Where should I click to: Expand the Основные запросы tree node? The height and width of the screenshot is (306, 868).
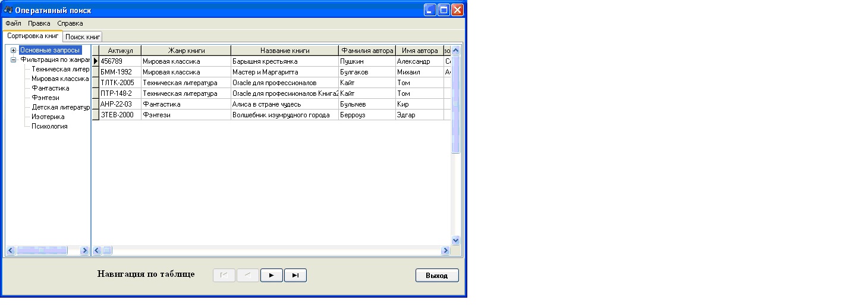point(13,50)
